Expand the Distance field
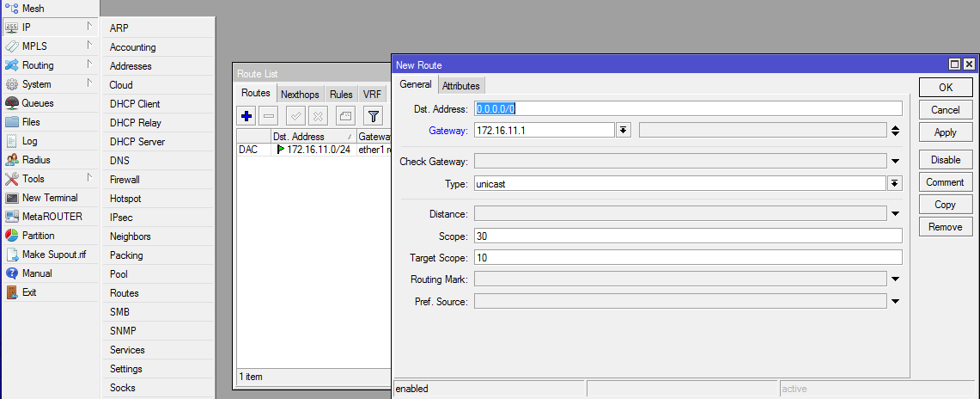This screenshot has width=980, height=399. [x=895, y=214]
